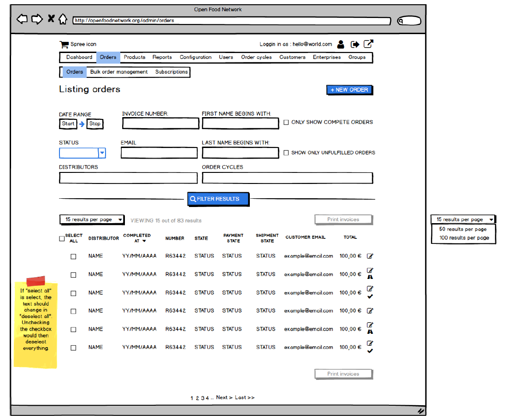Open the user account icon
The image size is (519, 420).
[341, 44]
